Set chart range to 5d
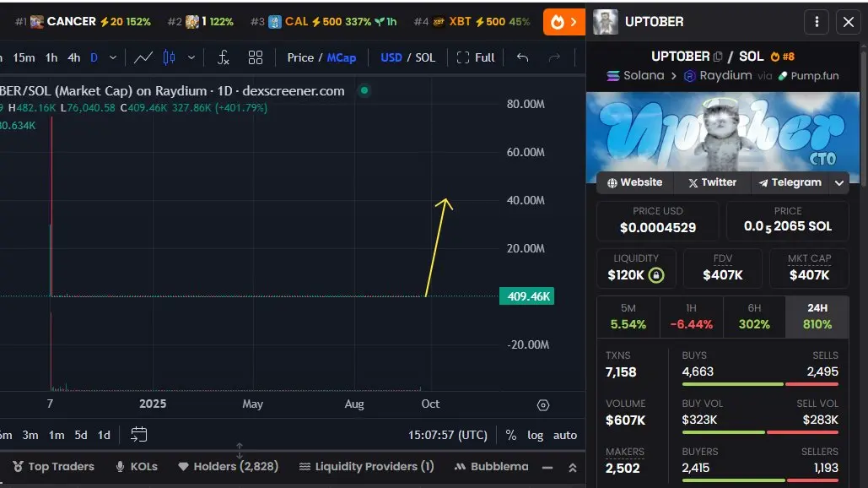The height and width of the screenshot is (488, 868). click(x=81, y=435)
